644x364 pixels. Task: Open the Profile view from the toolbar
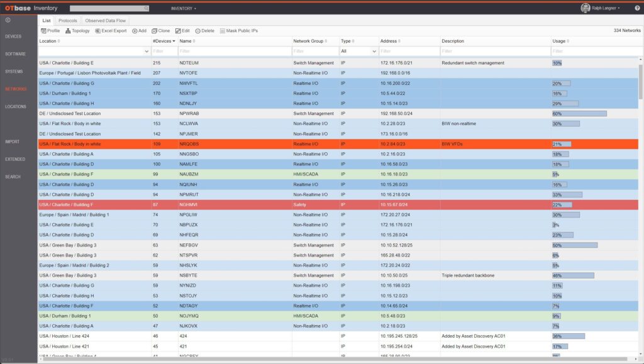click(x=50, y=31)
